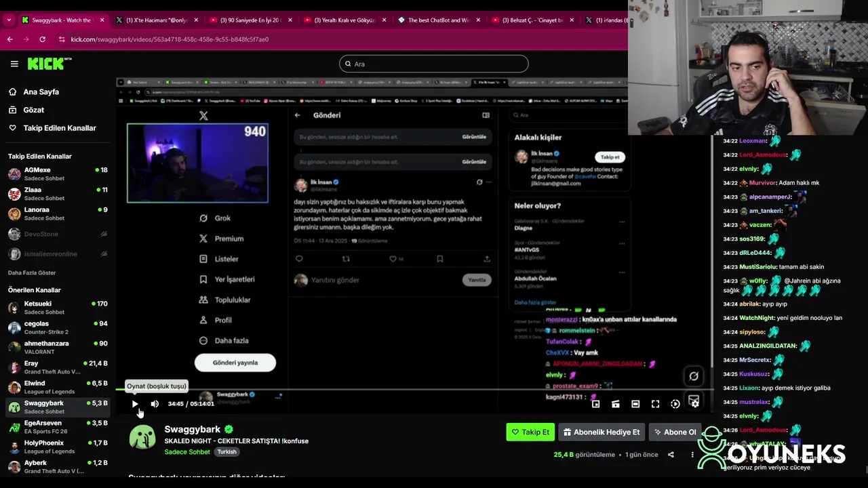The image size is (868, 488).
Task: Play the Swaggybark video
Action: [x=135, y=404]
